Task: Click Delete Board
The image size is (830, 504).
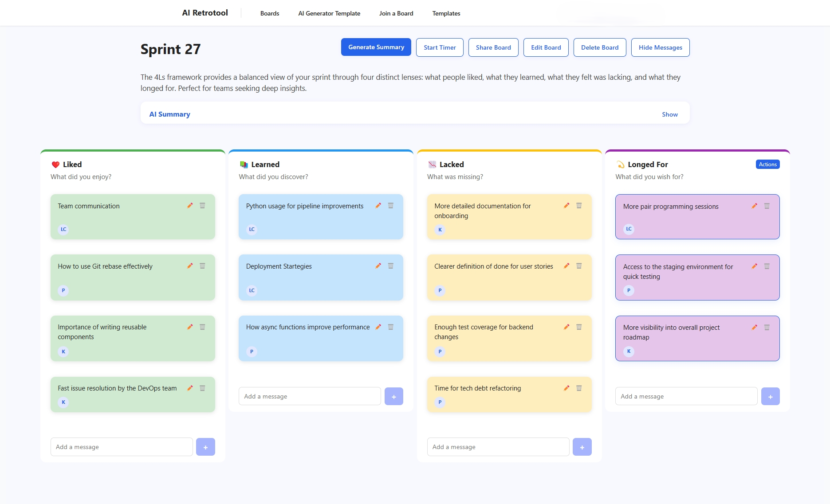Action: pyautogui.click(x=600, y=47)
